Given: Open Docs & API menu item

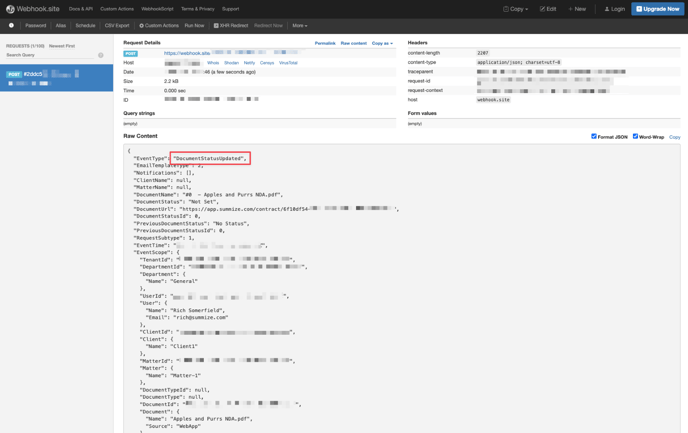Looking at the screenshot, I should [81, 9].
